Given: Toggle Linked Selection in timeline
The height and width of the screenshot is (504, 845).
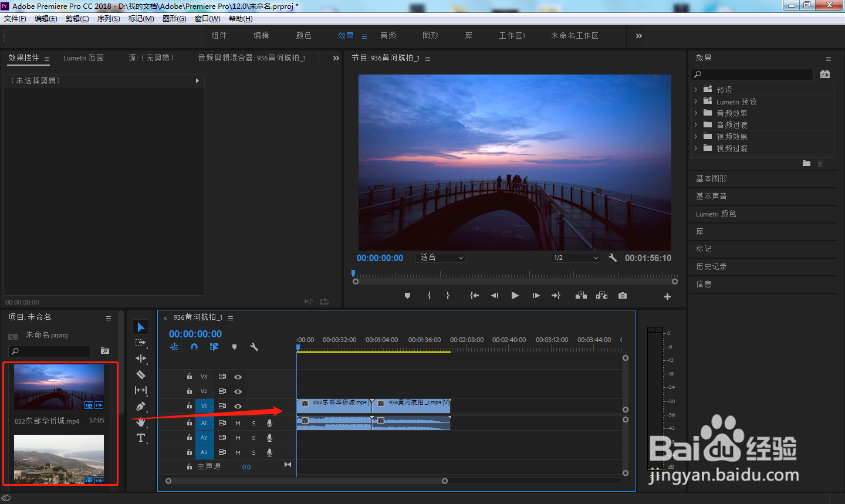Looking at the screenshot, I should 214,347.
